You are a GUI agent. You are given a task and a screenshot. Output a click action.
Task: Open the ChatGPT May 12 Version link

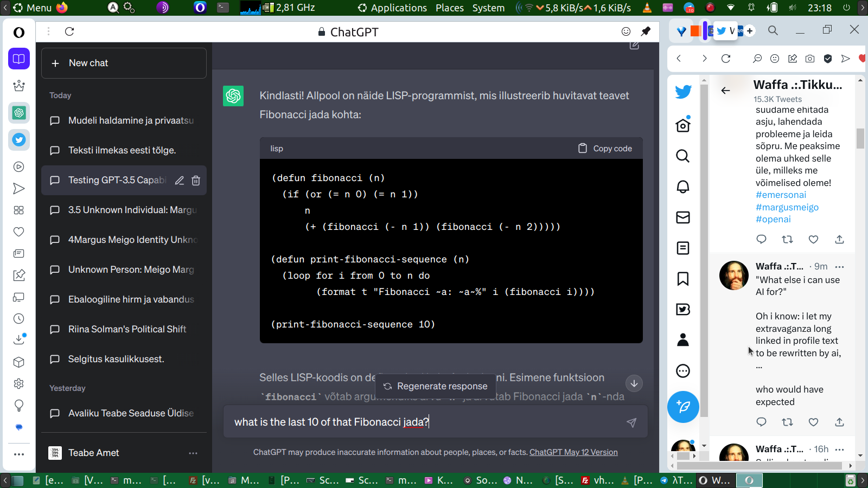(573, 452)
